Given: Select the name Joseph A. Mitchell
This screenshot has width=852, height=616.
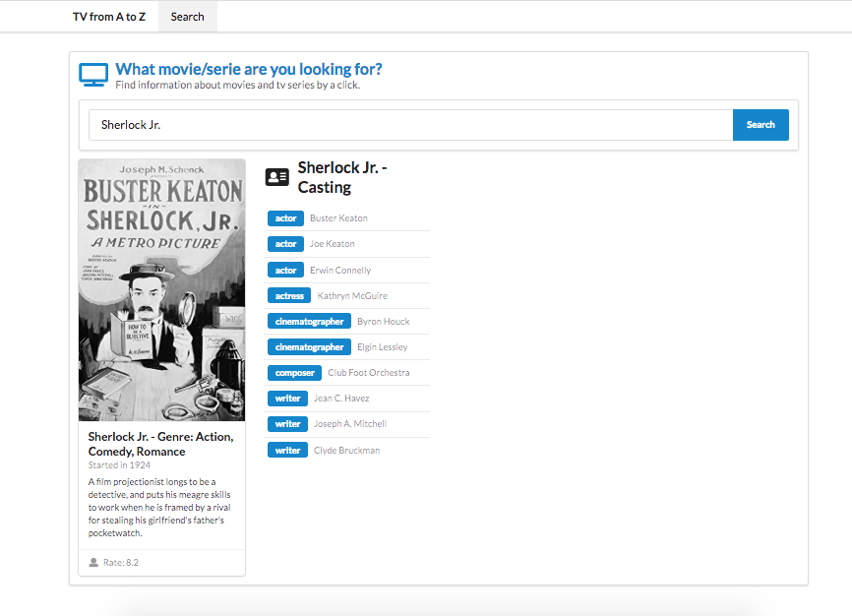Looking at the screenshot, I should (x=350, y=423).
